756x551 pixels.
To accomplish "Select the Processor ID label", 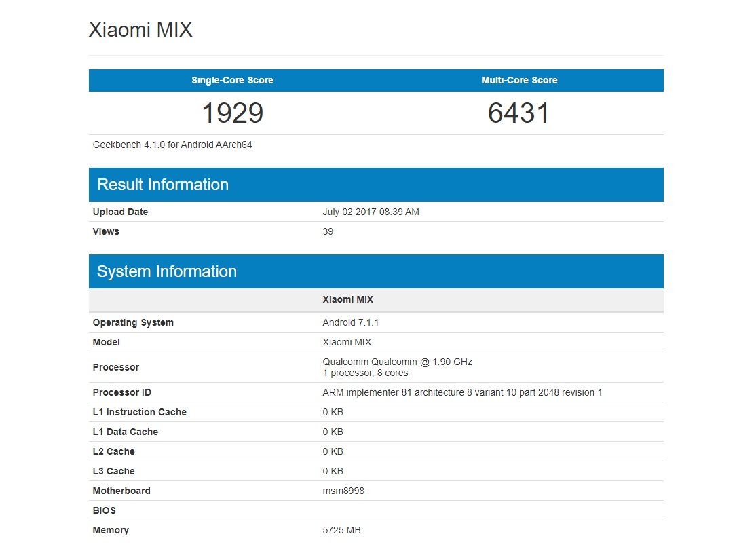I will click(x=121, y=393).
